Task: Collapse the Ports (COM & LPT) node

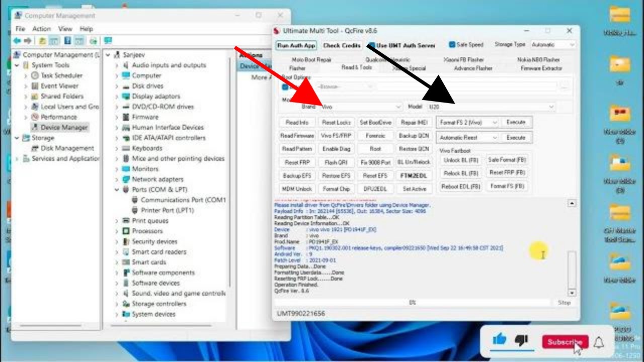Action: coord(117,190)
